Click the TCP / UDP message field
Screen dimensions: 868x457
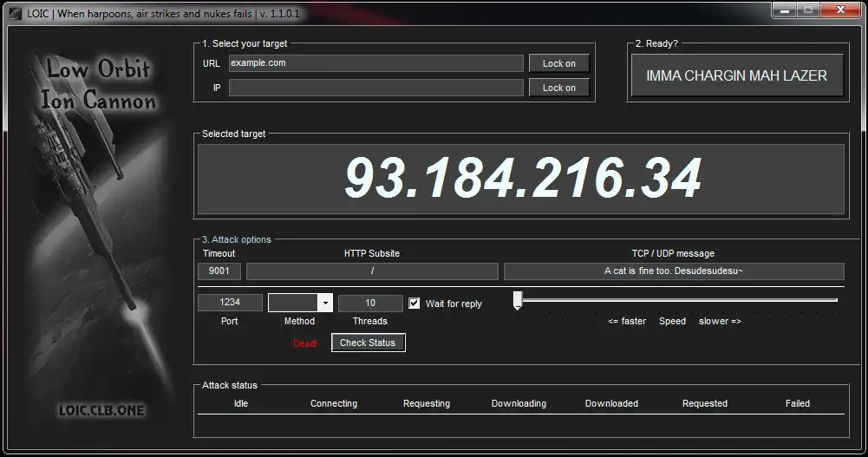click(674, 271)
